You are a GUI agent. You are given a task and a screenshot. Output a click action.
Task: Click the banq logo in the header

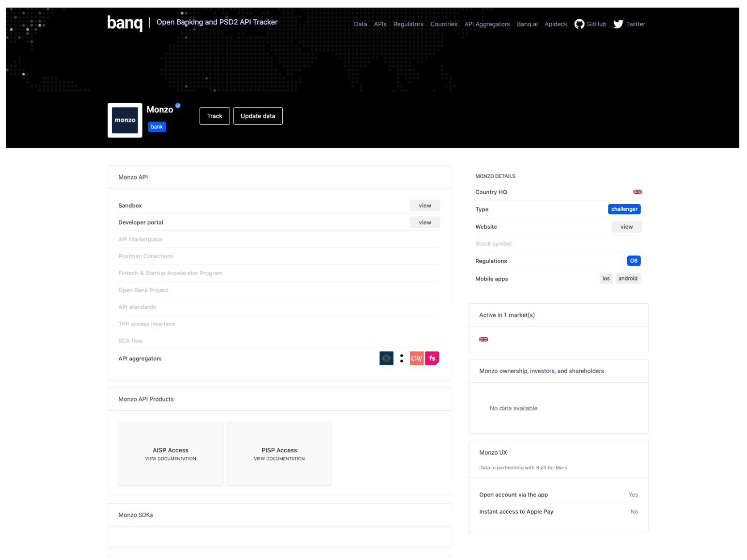tap(125, 23)
